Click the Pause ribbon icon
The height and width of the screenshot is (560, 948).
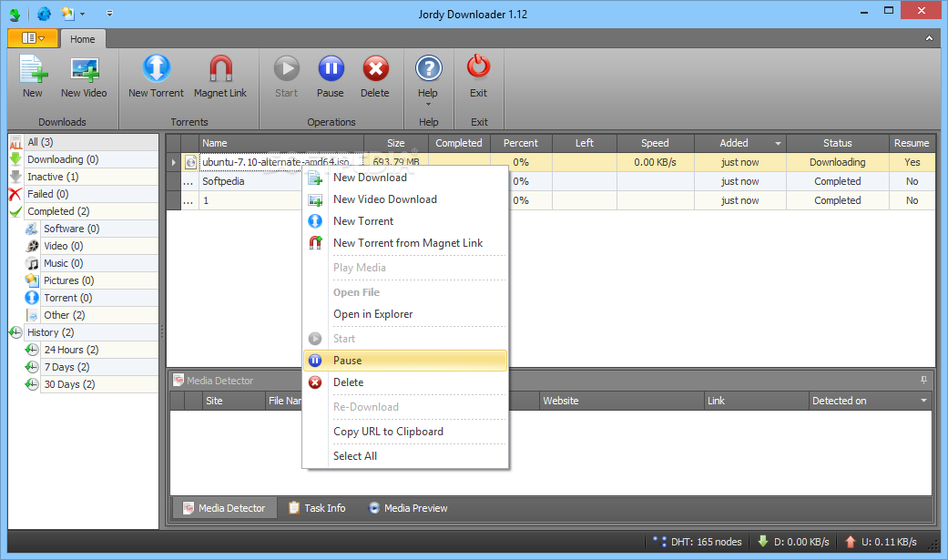[x=331, y=68]
